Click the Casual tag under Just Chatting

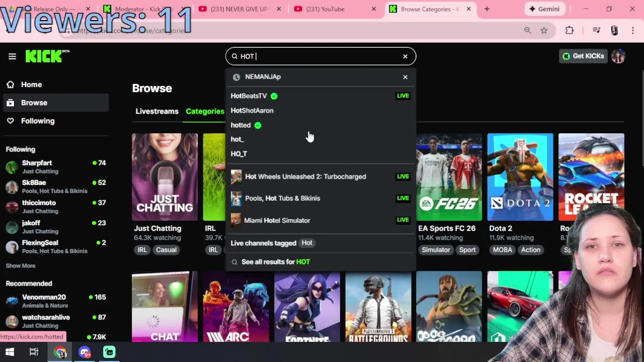[x=166, y=250]
